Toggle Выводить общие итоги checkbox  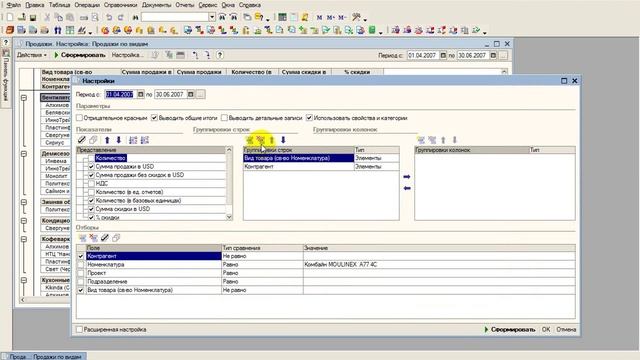[x=154, y=118]
